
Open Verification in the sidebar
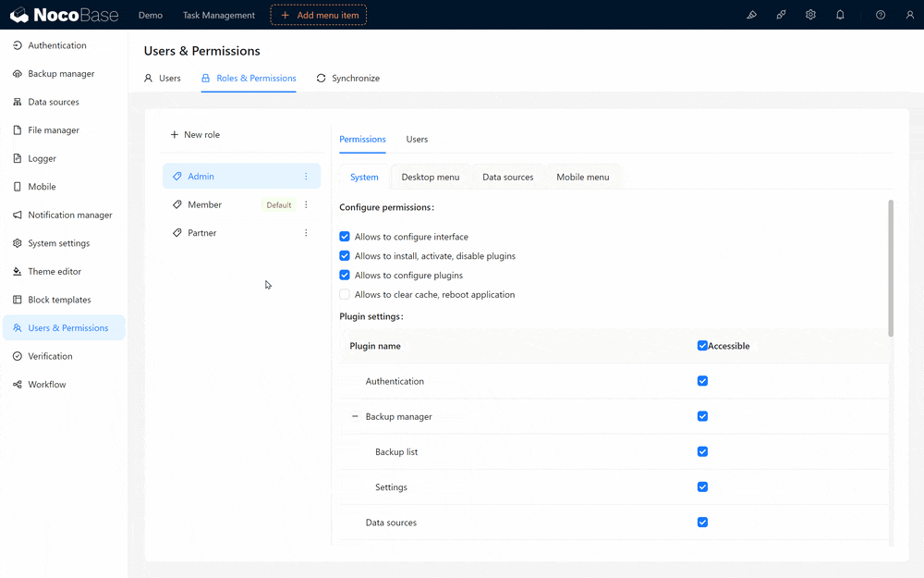[x=65, y=356]
